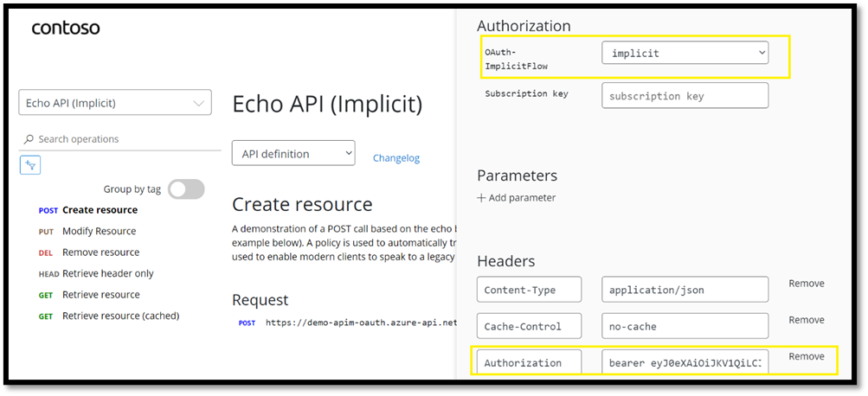Click the Parameters section heading
Screen dimensions: 868x396
pyautogui.click(x=517, y=176)
